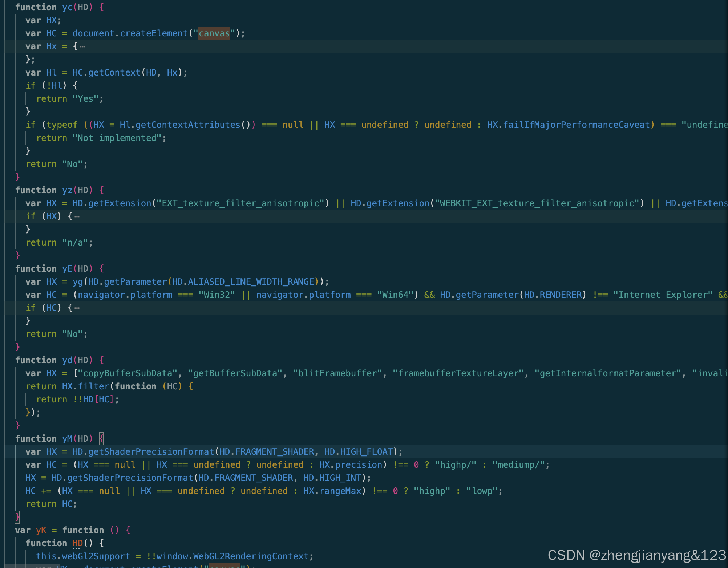Click the "mediump/" string literal
This screenshot has width=728, height=568.
point(518,465)
